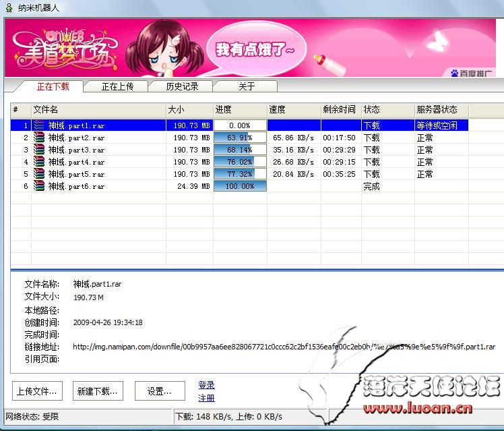
Task: Click the 100.00% progress bar
Action: tap(240, 186)
